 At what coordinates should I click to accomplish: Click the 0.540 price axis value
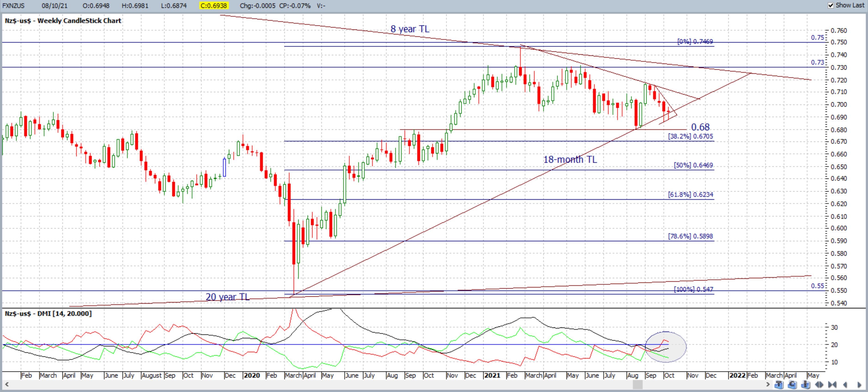coord(839,303)
